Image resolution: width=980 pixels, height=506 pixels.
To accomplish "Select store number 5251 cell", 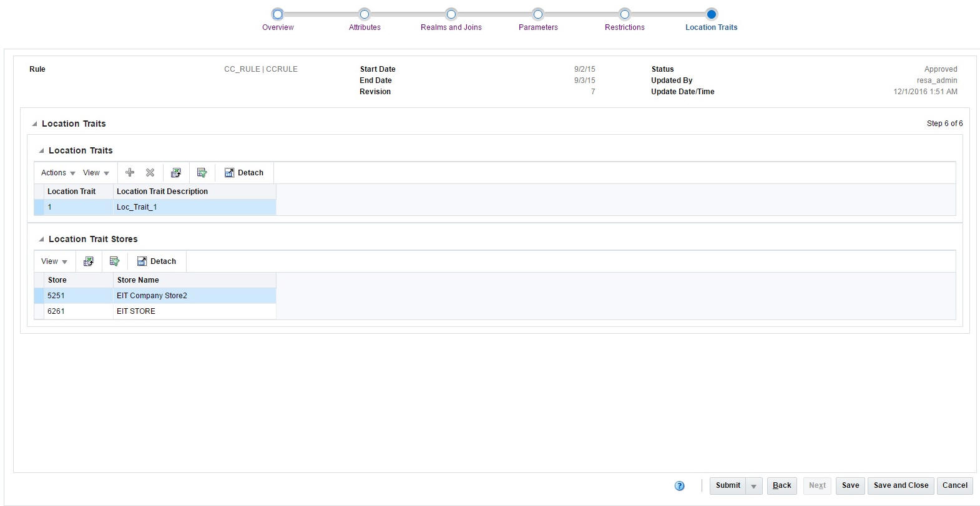I will [79, 296].
